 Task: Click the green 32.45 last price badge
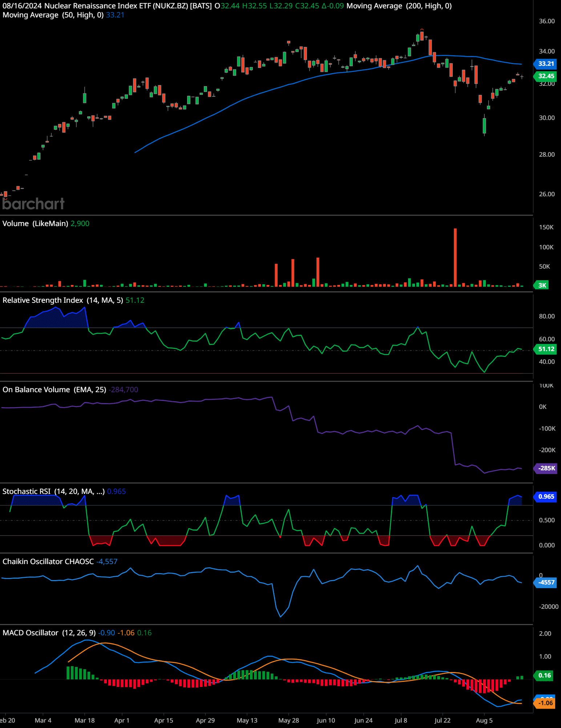coord(545,76)
